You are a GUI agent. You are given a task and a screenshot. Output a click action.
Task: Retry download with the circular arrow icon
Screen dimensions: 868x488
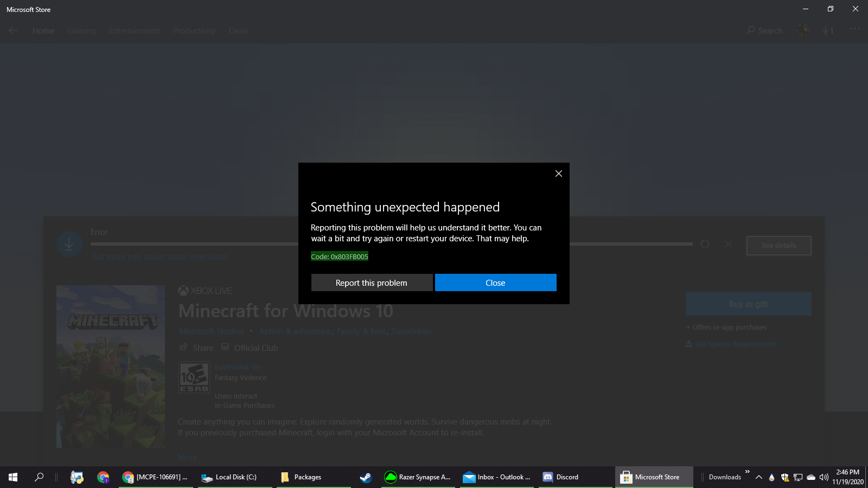point(705,244)
